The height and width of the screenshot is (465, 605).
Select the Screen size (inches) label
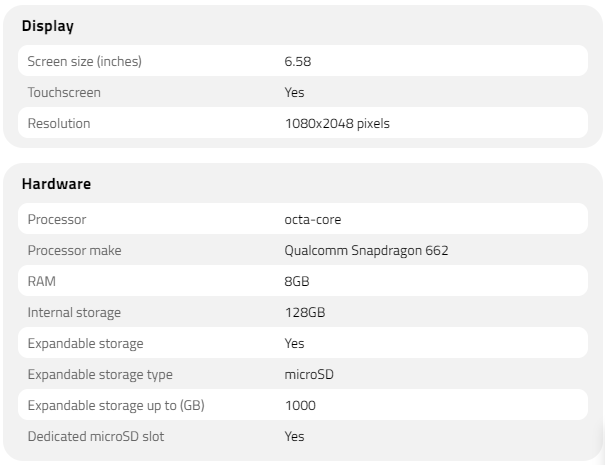[84, 61]
